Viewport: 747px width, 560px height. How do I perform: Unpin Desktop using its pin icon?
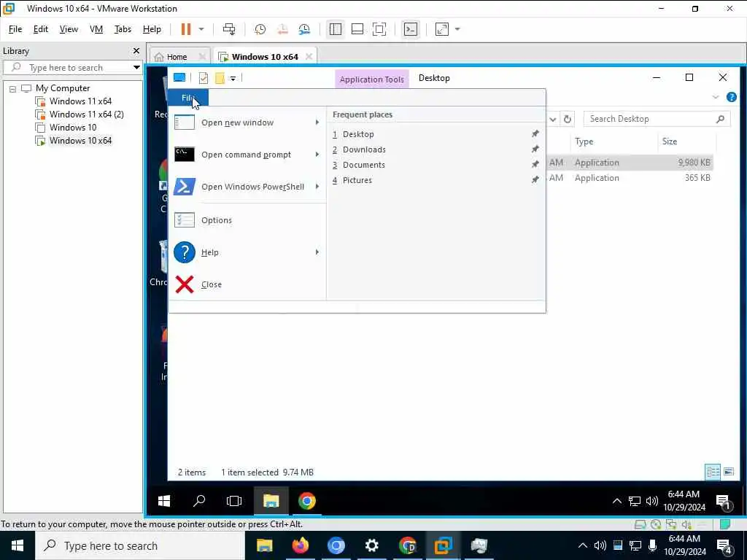point(535,134)
